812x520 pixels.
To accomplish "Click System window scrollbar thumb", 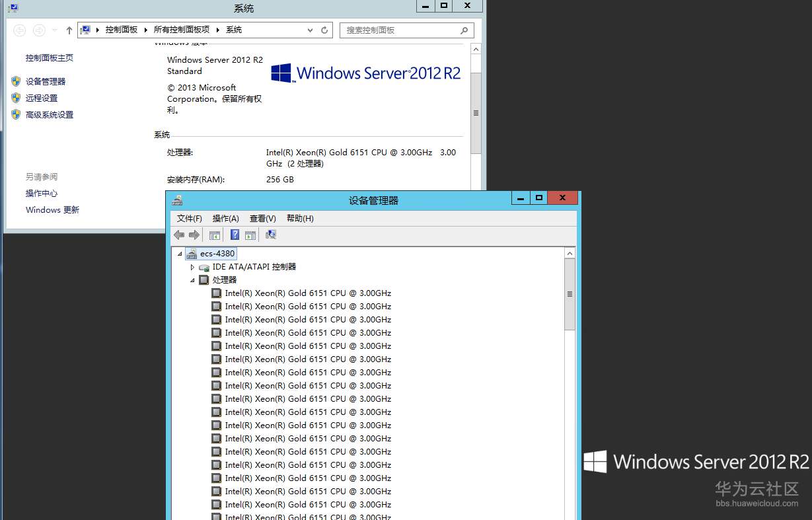I will [x=476, y=113].
